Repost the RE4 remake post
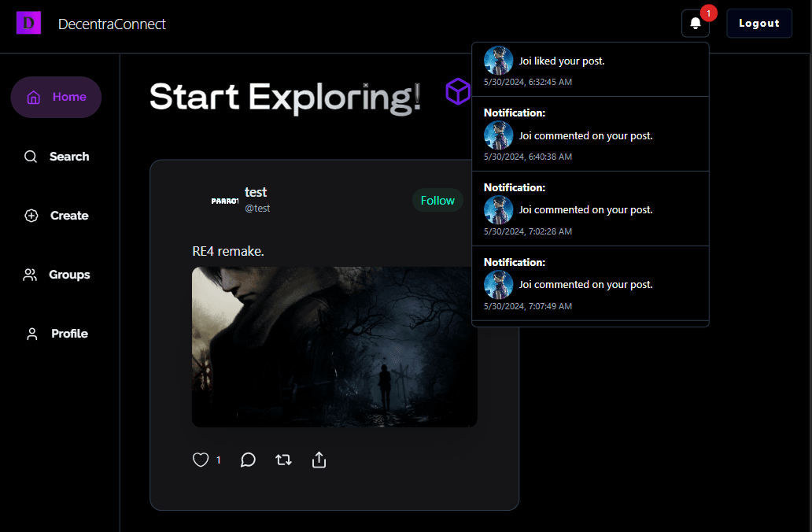Viewport: 812px width, 532px height. point(283,460)
